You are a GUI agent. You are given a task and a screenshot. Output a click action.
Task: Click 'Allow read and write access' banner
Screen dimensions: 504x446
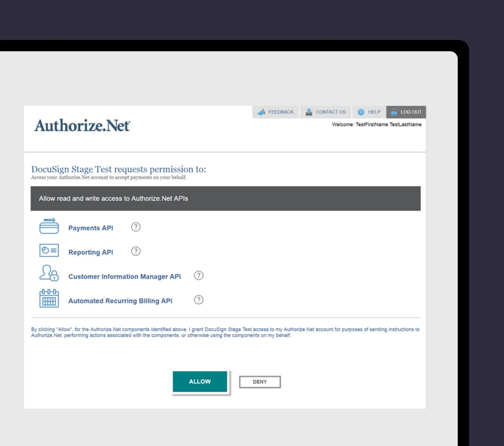[x=226, y=198]
